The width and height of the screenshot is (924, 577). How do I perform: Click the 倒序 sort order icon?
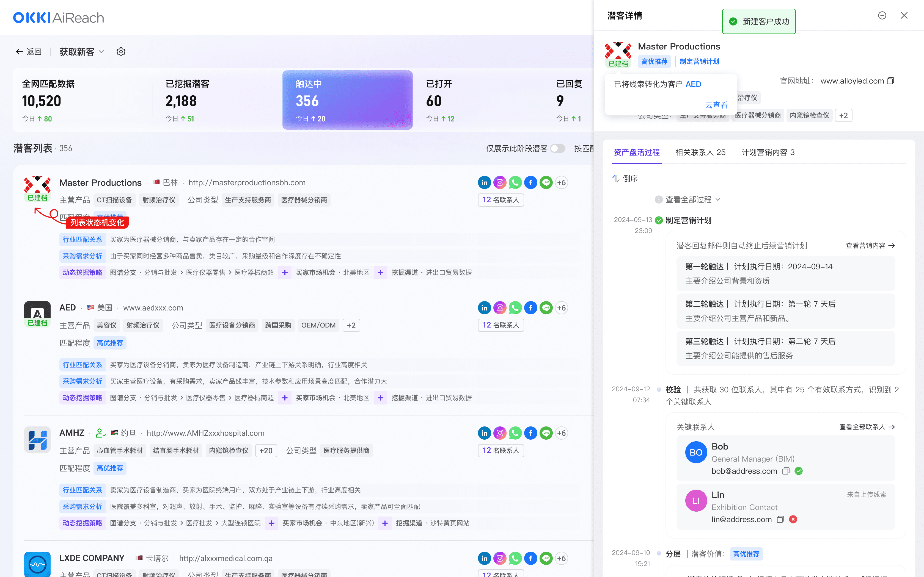616,179
